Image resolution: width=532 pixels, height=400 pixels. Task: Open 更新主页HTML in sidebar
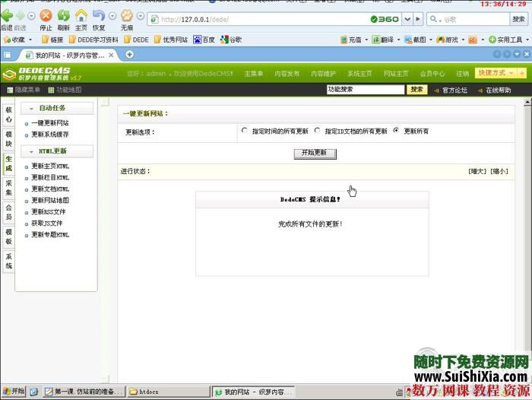click(50, 166)
